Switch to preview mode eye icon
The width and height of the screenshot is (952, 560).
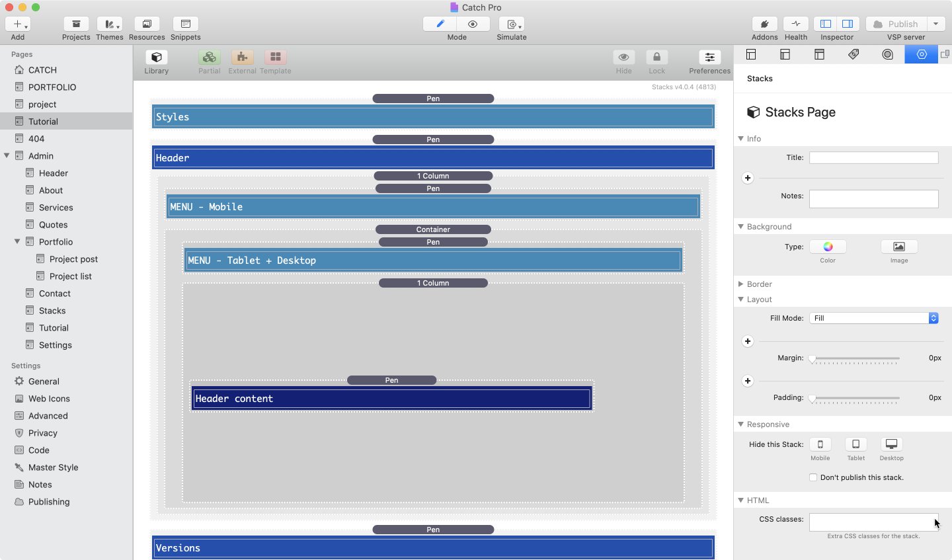pyautogui.click(x=473, y=24)
